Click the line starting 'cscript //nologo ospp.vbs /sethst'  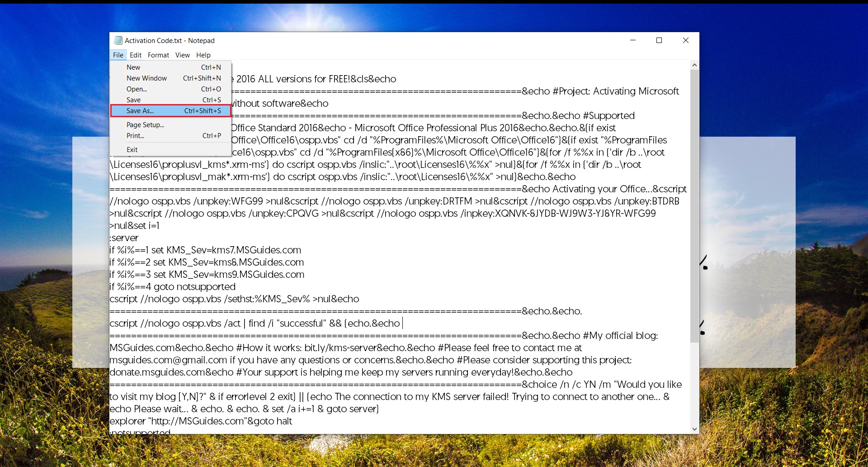tap(234, 299)
